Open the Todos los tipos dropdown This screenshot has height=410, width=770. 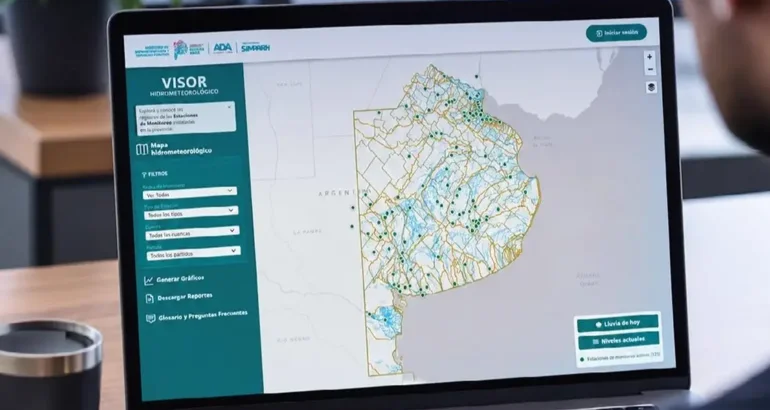pos(191,213)
